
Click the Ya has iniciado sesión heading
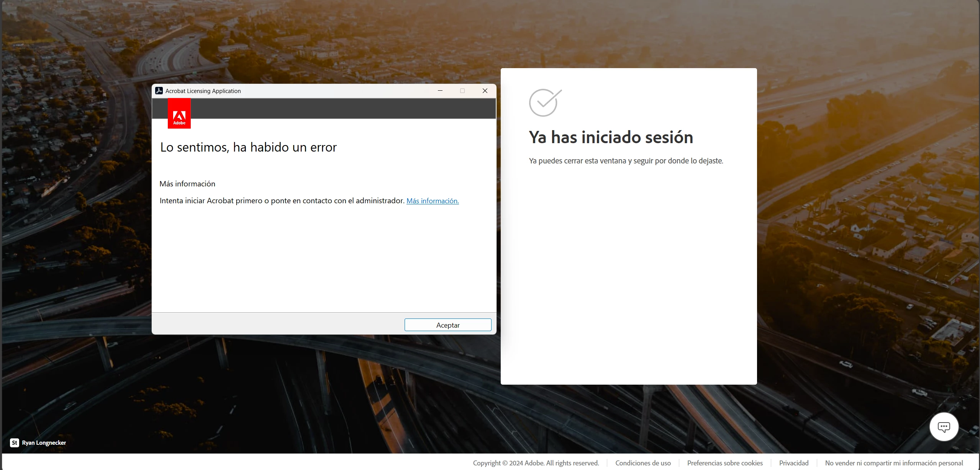tap(611, 137)
